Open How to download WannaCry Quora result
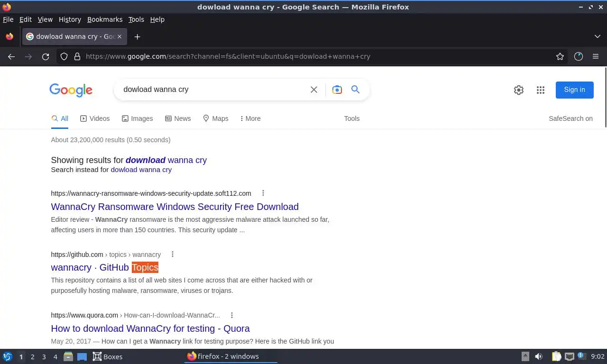This screenshot has height=364, width=607. coord(150,328)
